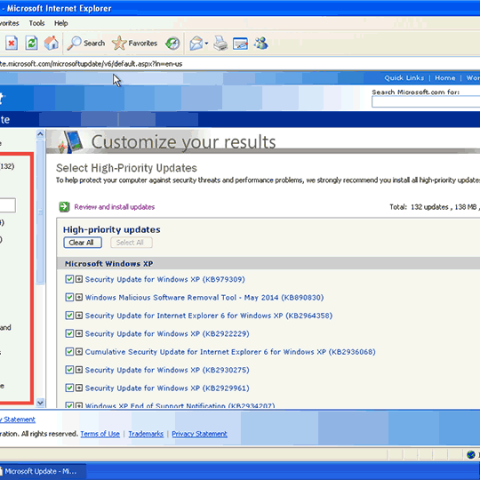Expand details for update KB2922229
Viewport: 480px width, 480px height.
coord(79,333)
